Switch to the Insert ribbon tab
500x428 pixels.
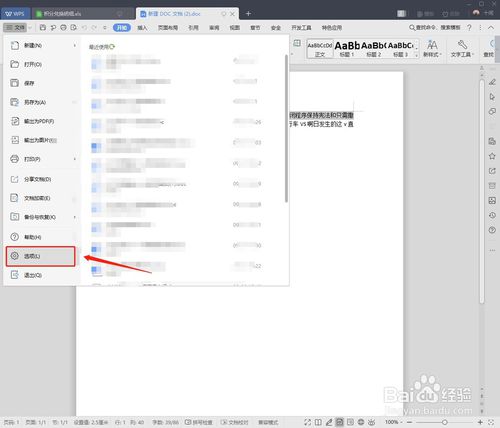pos(142,28)
